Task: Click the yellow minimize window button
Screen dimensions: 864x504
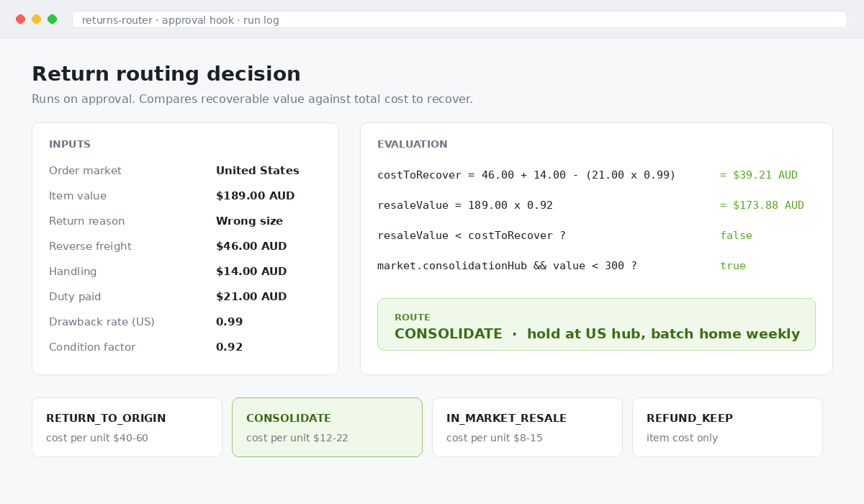Action: point(36,19)
